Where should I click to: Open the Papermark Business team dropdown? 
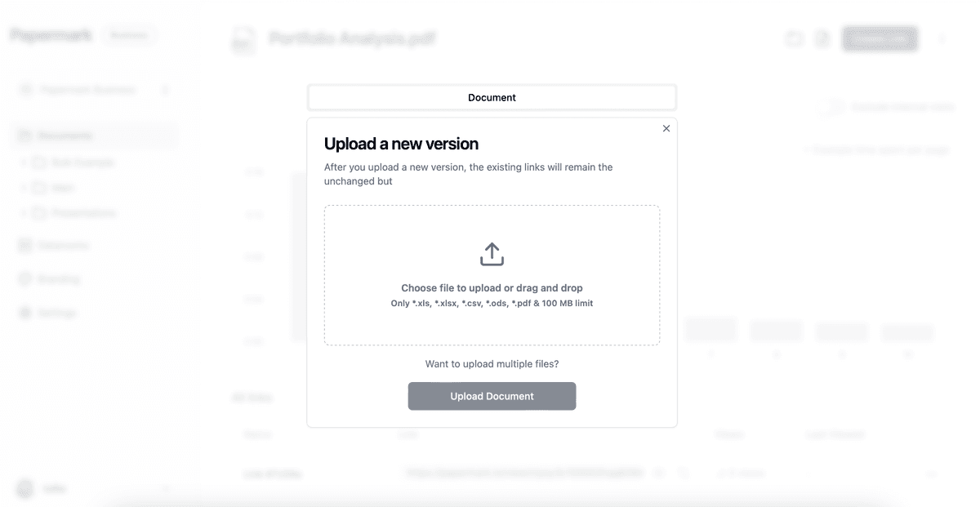[94, 90]
